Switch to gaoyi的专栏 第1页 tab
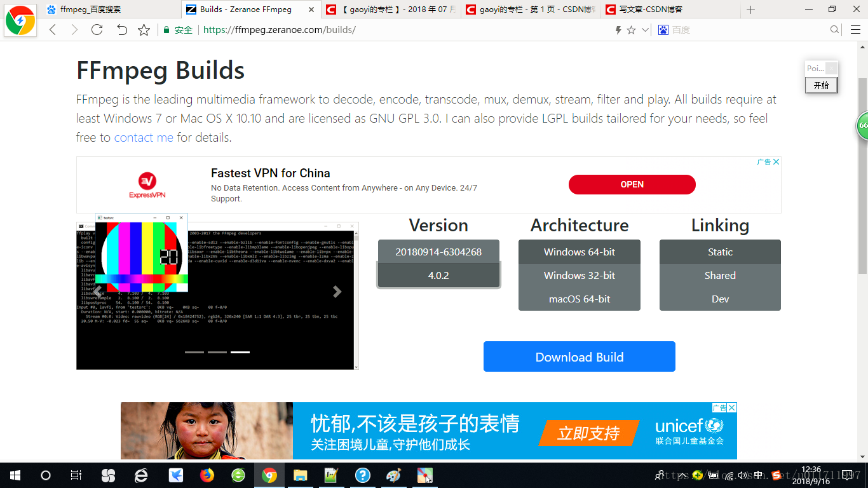The image size is (868, 488). pyautogui.click(x=530, y=10)
